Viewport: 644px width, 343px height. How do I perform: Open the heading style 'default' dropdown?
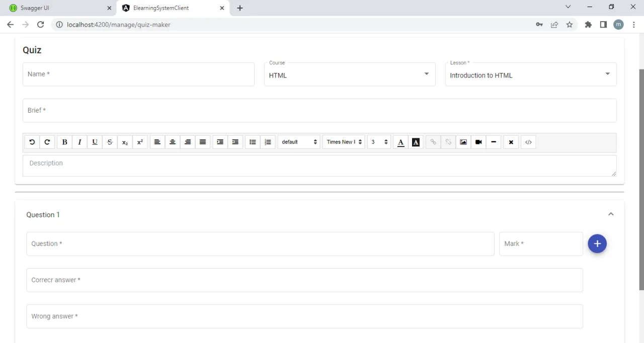pyautogui.click(x=299, y=142)
